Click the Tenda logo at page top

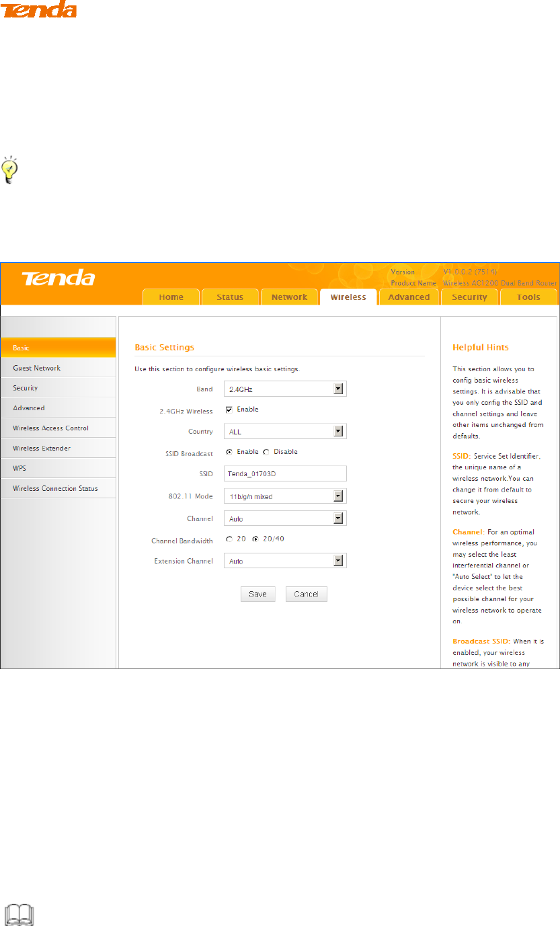(x=38, y=9)
